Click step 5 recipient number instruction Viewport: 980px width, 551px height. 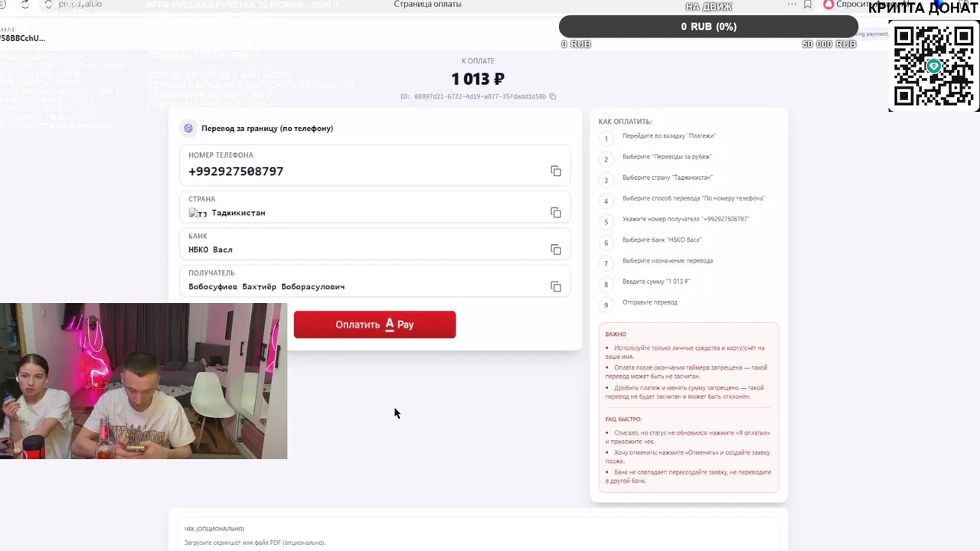tap(685, 219)
